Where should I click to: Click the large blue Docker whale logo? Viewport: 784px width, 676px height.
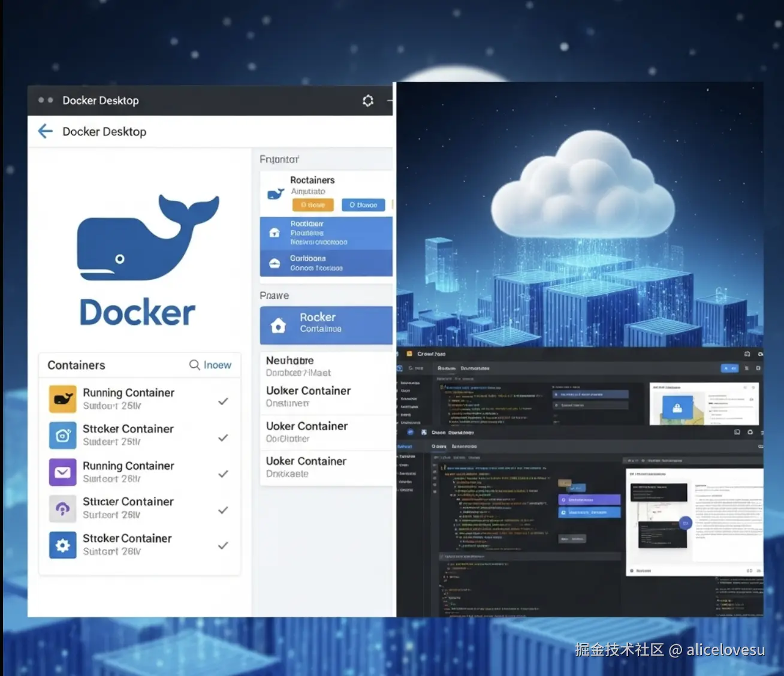(x=148, y=237)
